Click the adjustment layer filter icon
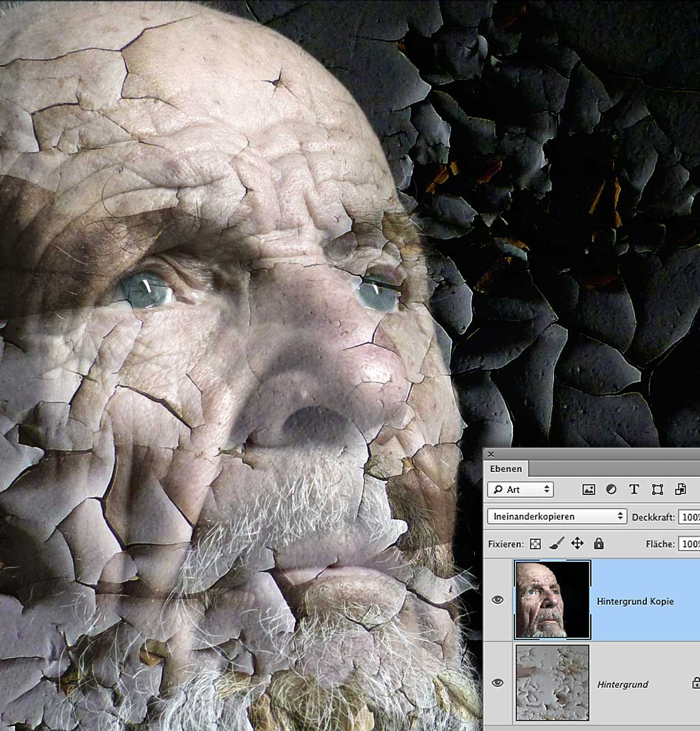This screenshot has width=700, height=731. tap(611, 490)
